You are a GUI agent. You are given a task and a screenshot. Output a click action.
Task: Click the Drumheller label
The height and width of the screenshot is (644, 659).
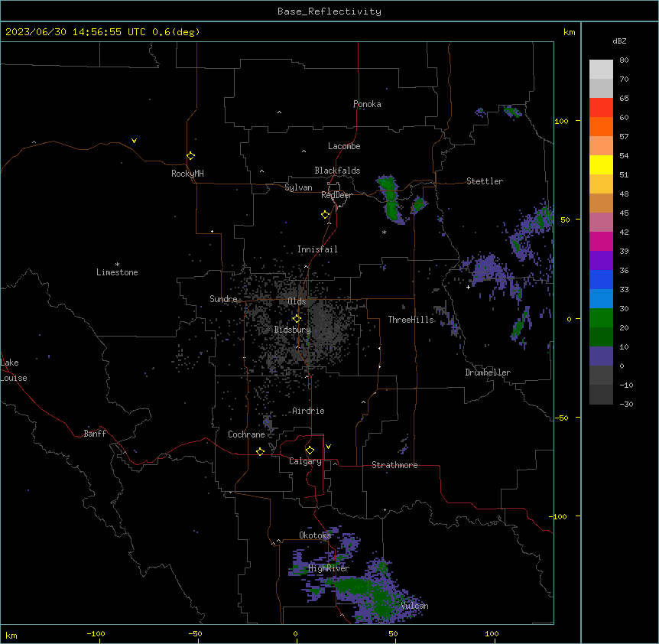(488, 372)
